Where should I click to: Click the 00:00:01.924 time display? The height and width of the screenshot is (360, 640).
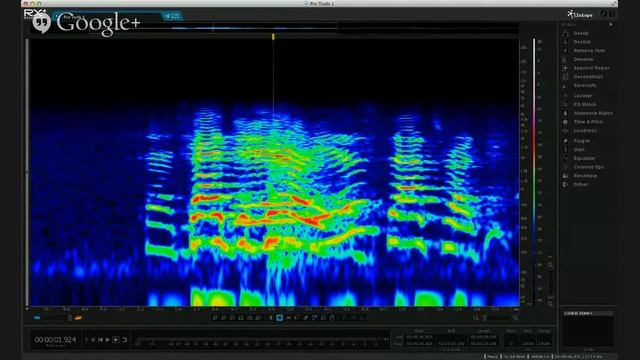[55, 340]
